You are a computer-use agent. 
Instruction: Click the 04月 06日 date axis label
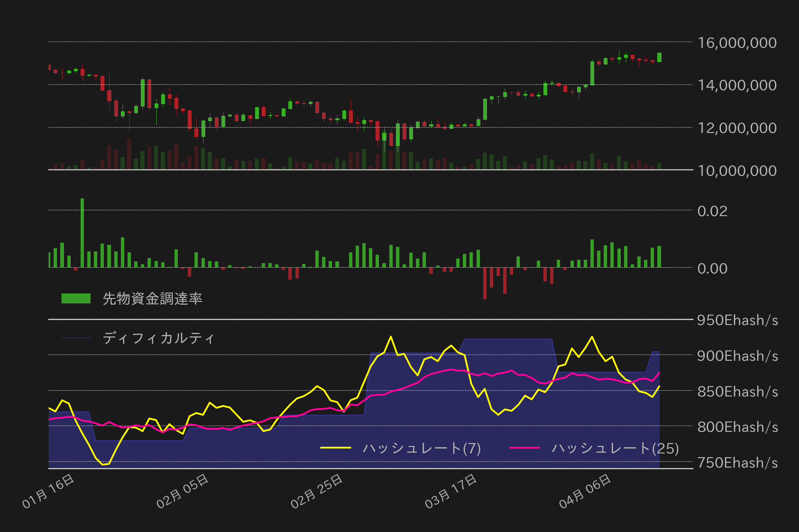click(585, 491)
